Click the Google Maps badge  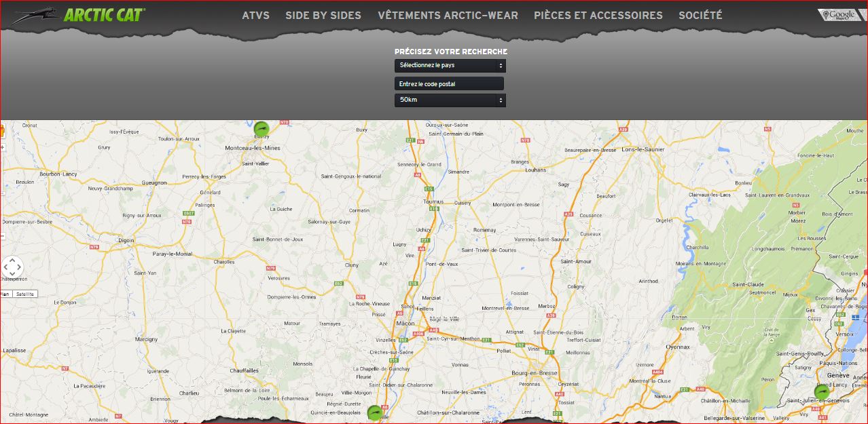point(837,15)
